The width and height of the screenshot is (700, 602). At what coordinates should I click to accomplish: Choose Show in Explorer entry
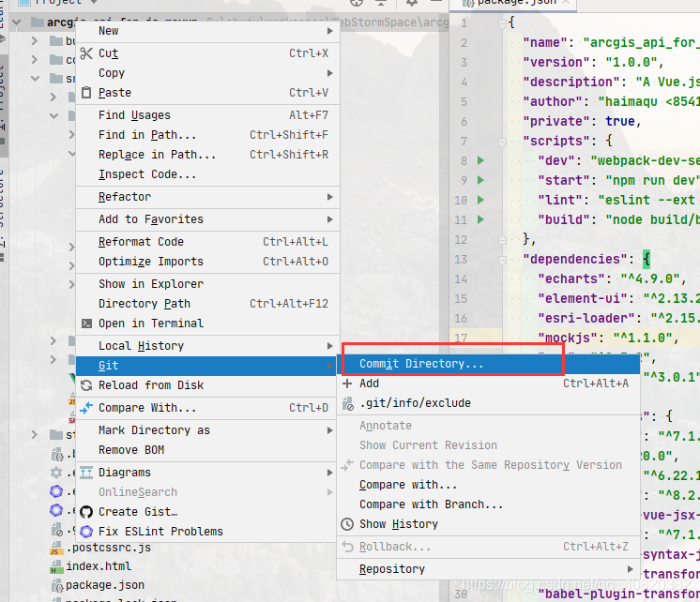(x=207, y=284)
